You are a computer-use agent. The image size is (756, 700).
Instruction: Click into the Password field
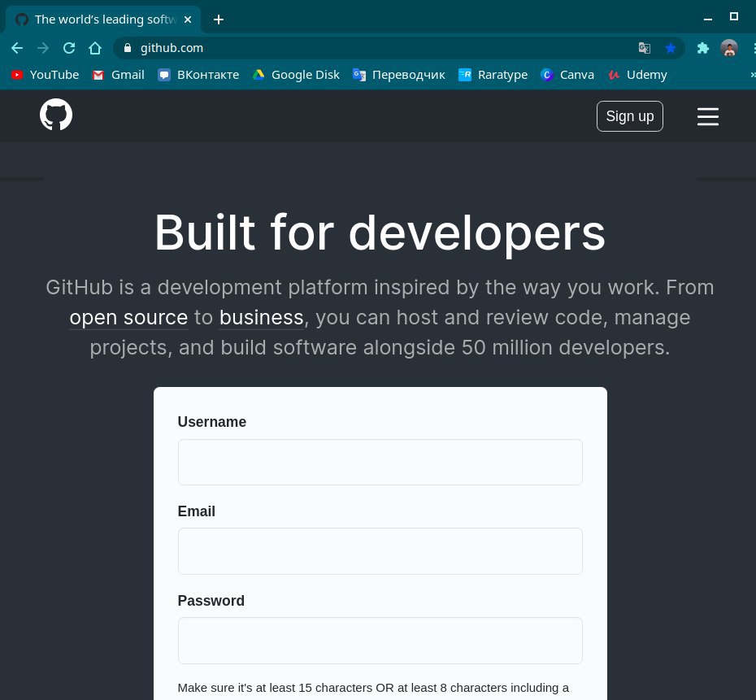pyautogui.click(x=380, y=640)
